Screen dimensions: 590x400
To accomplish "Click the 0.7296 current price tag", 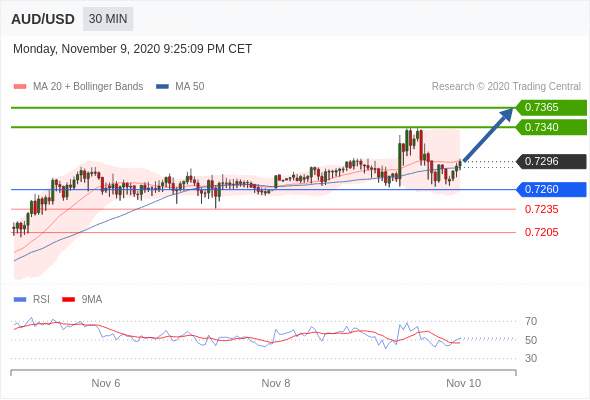I will pos(551,161).
